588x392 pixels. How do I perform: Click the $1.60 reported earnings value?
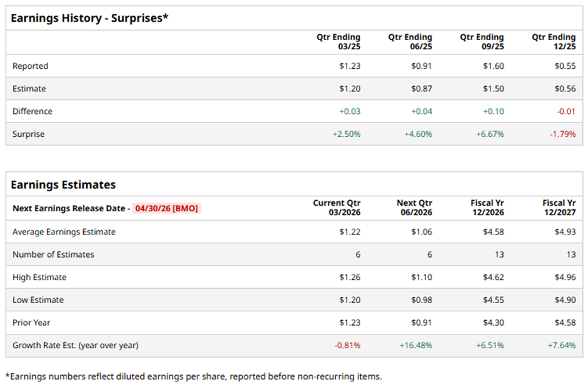click(x=494, y=66)
